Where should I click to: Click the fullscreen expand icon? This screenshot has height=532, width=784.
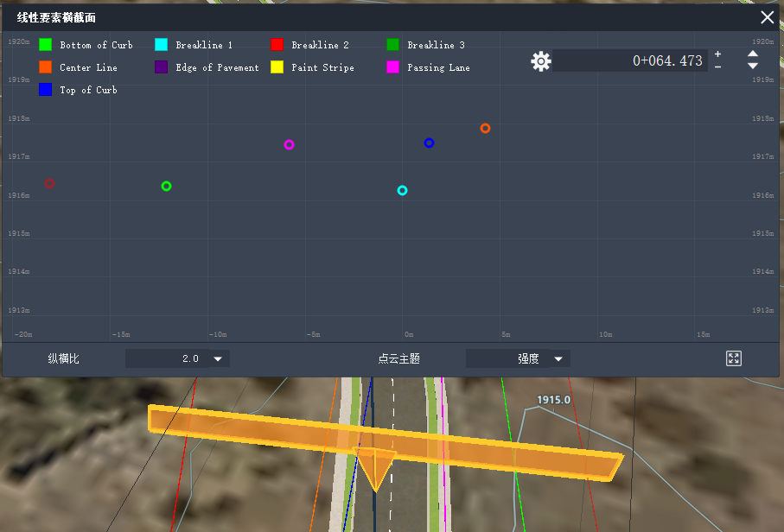[x=734, y=358]
